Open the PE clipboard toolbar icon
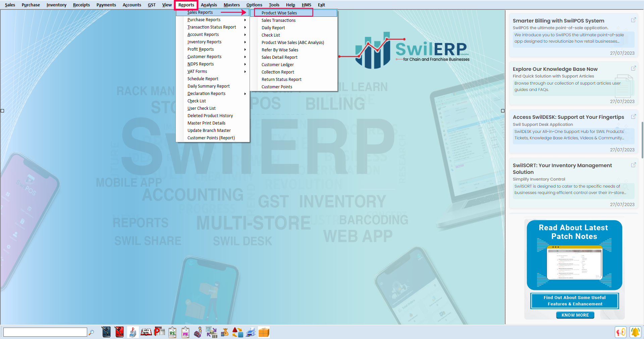 pos(185,332)
